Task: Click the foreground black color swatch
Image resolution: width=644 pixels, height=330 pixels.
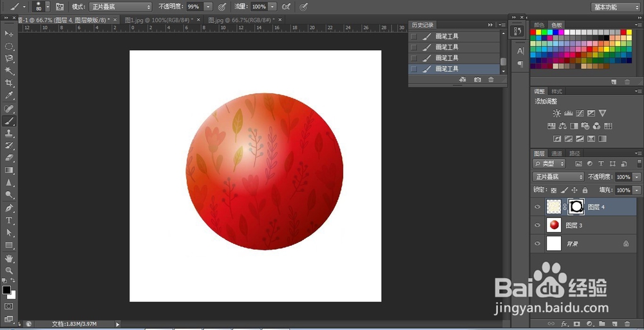Action: [6, 289]
